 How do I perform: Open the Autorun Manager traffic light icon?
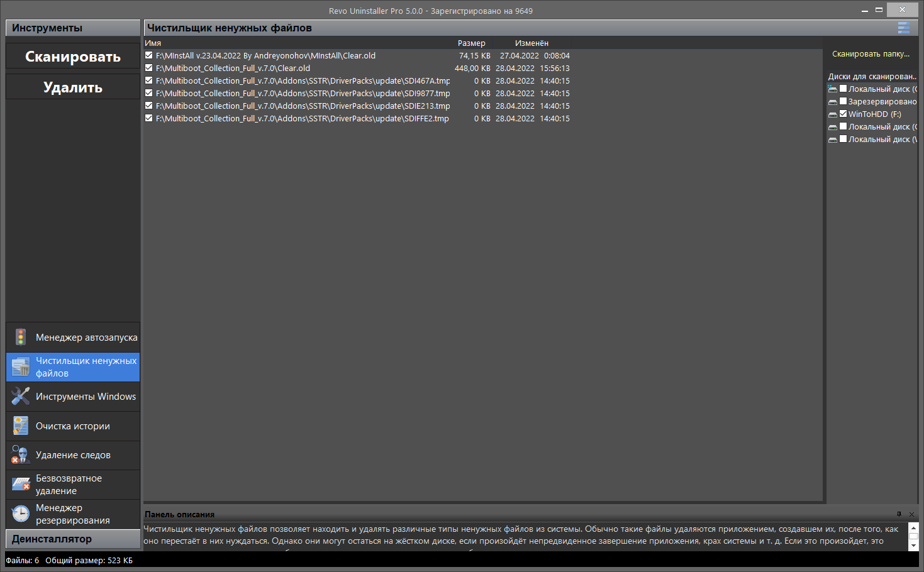coord(21,338)
